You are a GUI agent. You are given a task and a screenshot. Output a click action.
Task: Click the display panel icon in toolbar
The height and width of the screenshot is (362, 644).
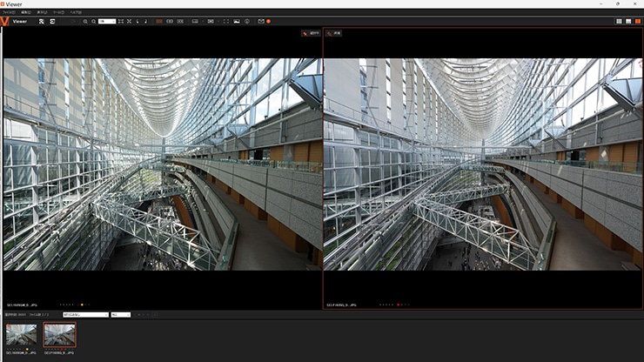tap(195, 22)
